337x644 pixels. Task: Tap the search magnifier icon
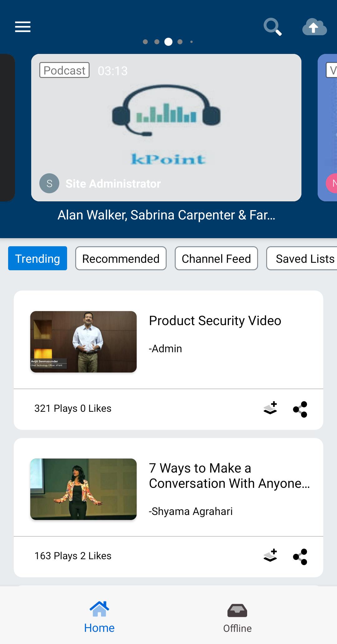tap(273, 27)
